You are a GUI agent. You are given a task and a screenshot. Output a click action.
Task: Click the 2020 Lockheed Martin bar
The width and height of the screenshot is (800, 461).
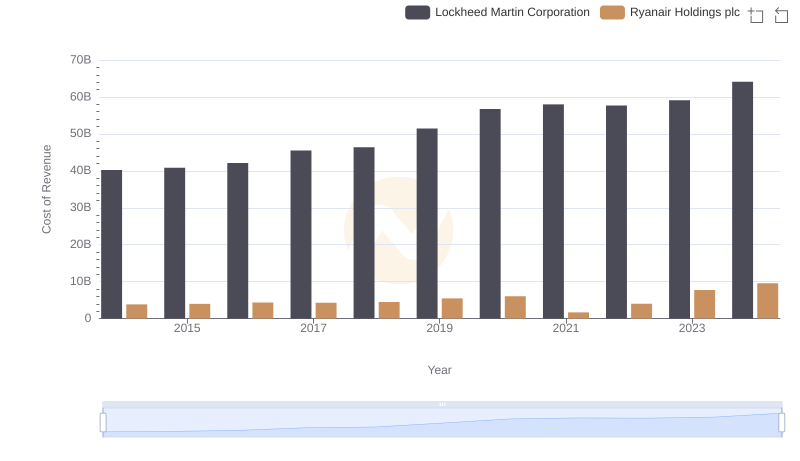pos(490,214)
